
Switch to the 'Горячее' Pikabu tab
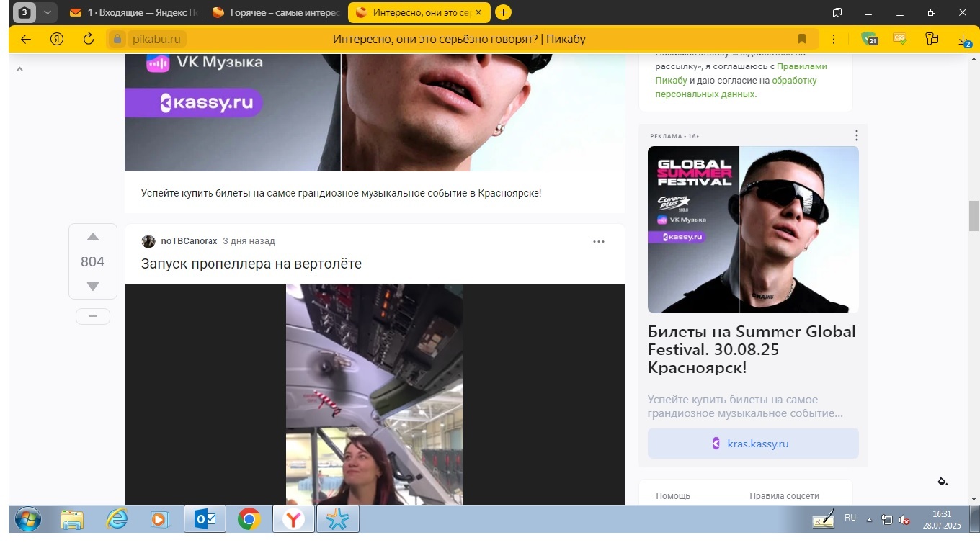tap(276, 12)
